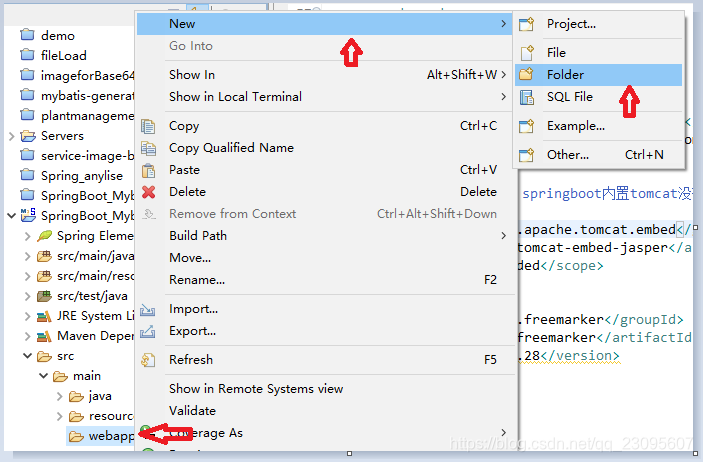Click the Spring_anylise project icon
Image resolution: width=703 pixels, height=462 pixels.
(x=27, y=175)
